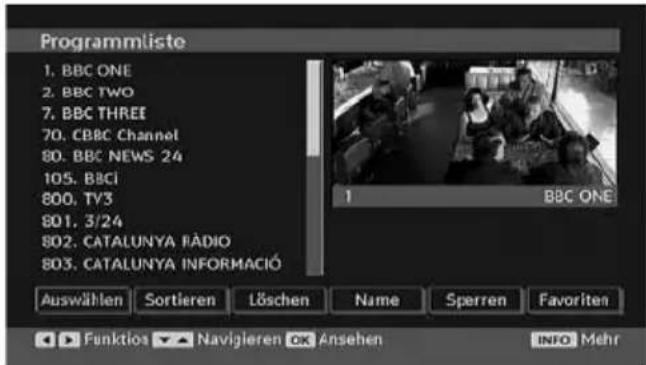Select channel 802. CATALUNYA RÀDIO
Image resolution: width=646 pixels, height=365 pixels.
pos(136,242)
